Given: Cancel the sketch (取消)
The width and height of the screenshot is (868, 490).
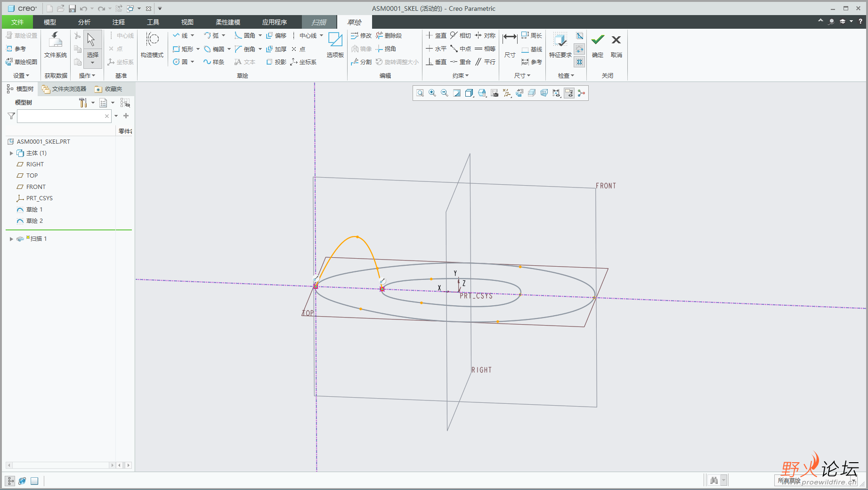Looking at the screenshot, I should pos(617,45).
